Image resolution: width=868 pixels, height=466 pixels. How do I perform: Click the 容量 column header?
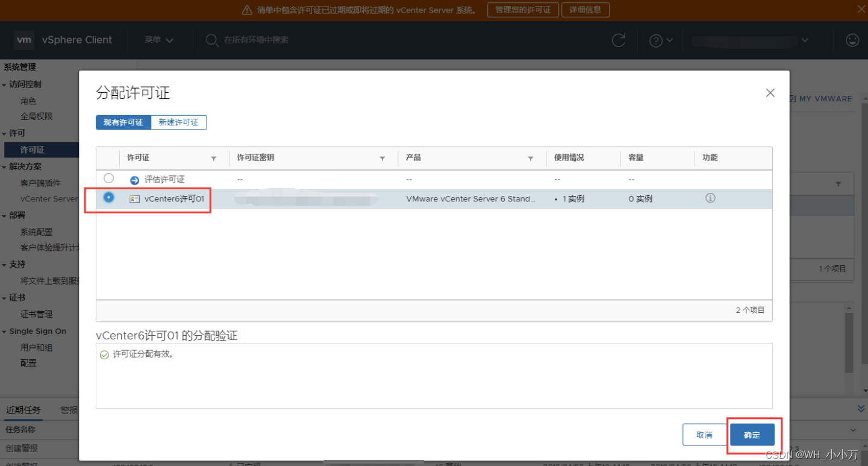pyautogui.click(x=636, y=158)
